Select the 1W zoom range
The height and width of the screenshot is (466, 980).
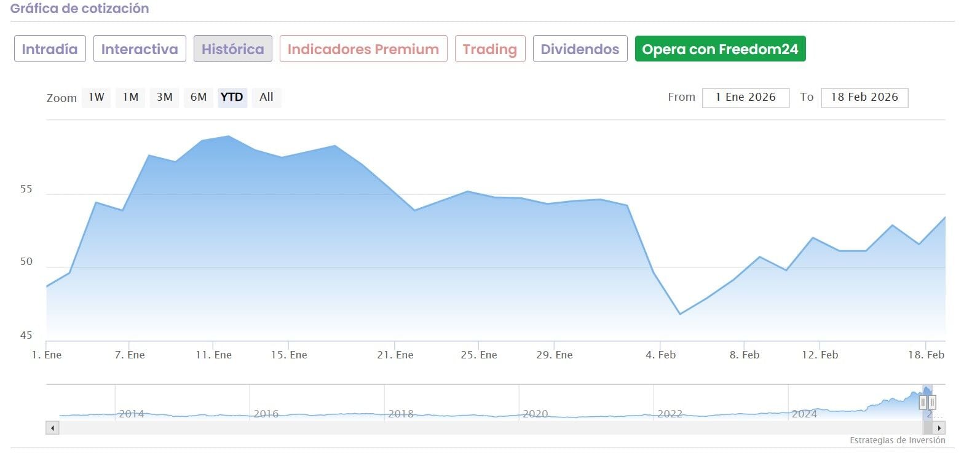97,97
